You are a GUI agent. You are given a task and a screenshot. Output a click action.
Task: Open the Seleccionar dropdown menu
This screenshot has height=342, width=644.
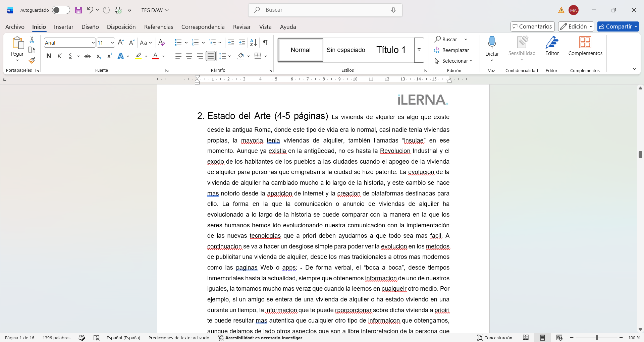click(453, 61)
